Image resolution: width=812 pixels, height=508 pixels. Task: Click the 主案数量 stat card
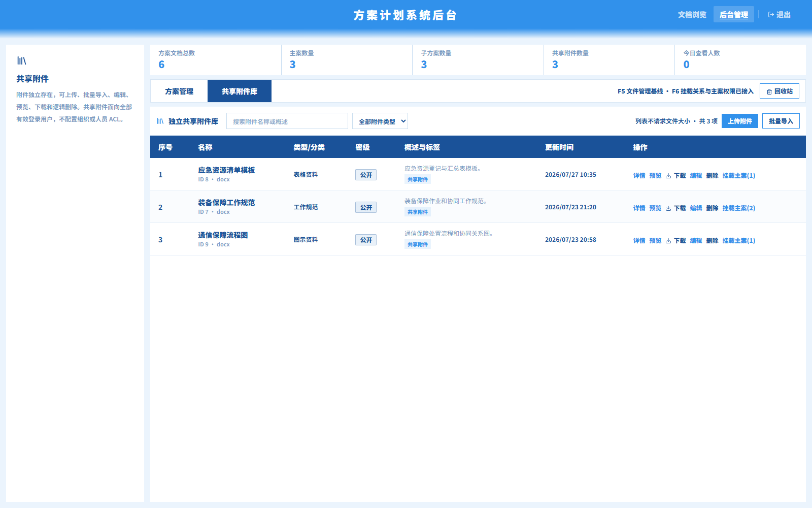[x=347, y=60]
